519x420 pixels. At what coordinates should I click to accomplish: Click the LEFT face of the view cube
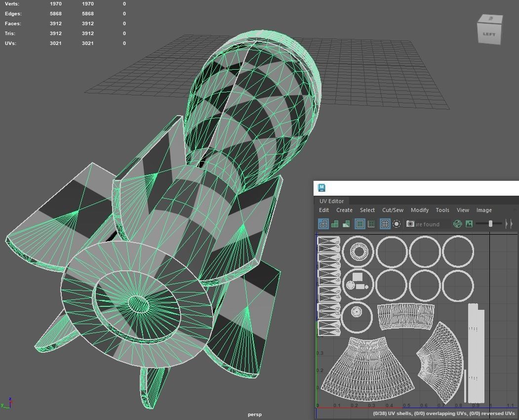489,34
